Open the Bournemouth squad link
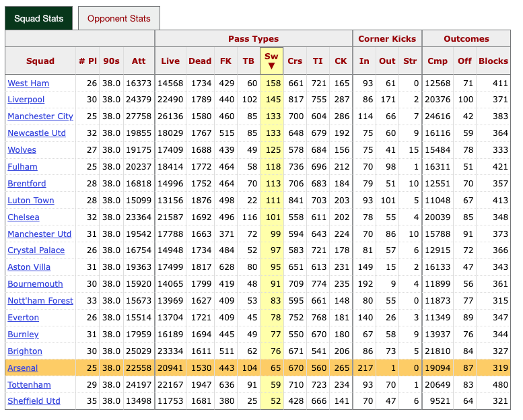Viewport: 523px width, 420px height. pos(35,284)
